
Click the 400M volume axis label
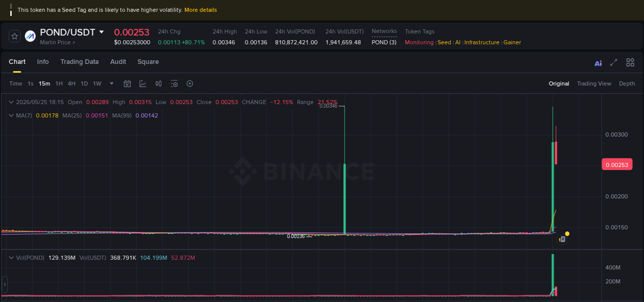(x=613, y=267)
